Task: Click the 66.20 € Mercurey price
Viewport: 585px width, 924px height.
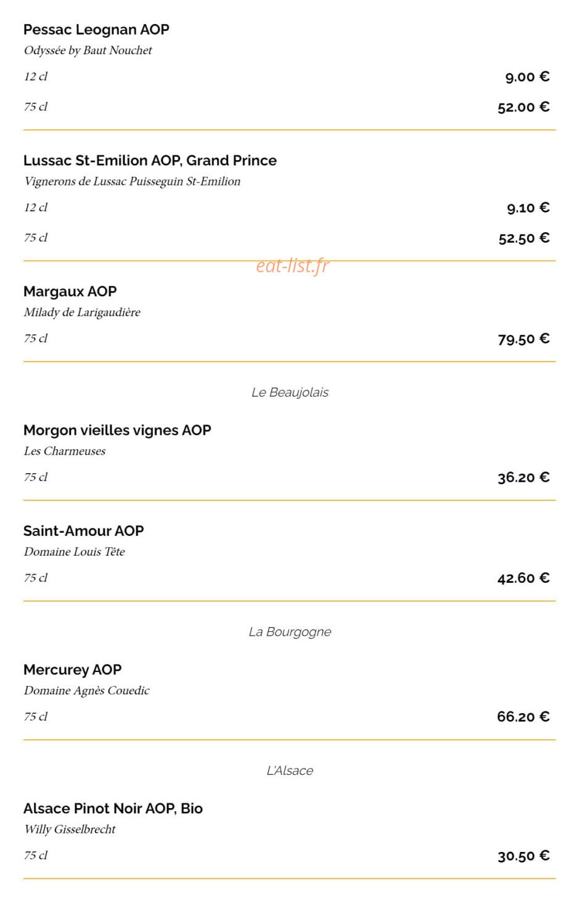Action: pos(523,716)
